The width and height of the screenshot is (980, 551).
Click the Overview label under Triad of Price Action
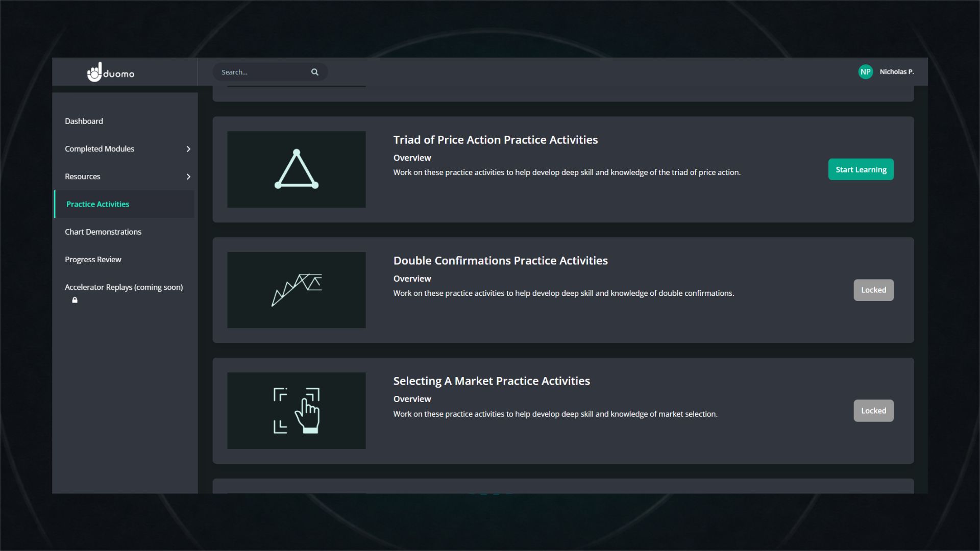[x=412, y=158]
